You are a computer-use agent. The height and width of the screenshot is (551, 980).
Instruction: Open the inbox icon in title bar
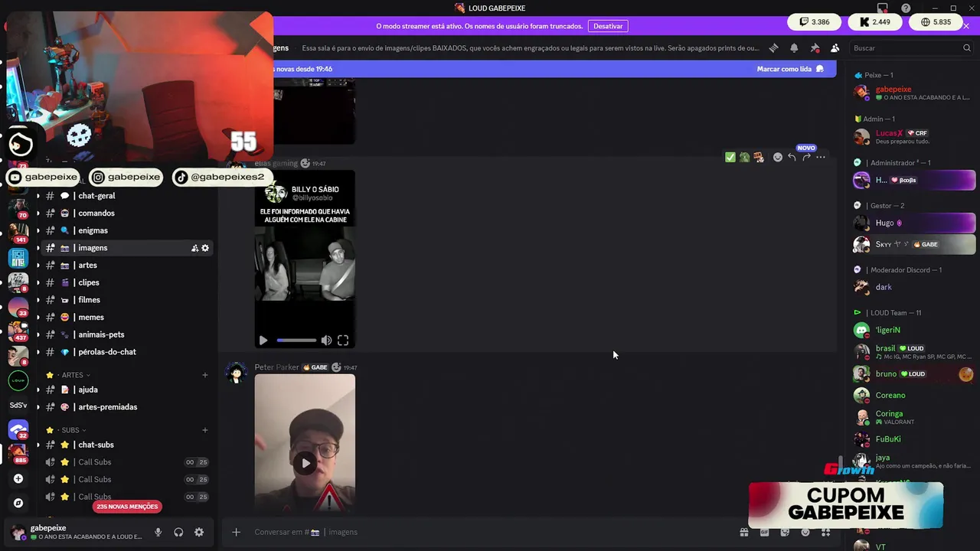pos(883,8)
